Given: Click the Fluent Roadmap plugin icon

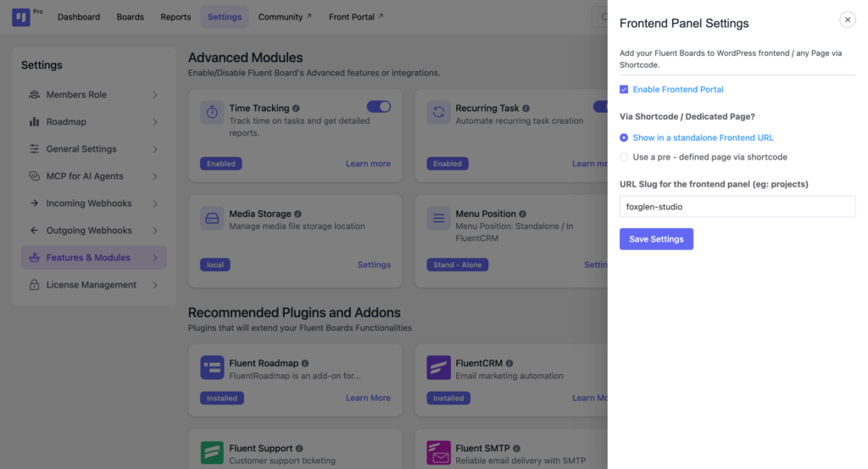Looking at the screenshot, I should (212, 368).
